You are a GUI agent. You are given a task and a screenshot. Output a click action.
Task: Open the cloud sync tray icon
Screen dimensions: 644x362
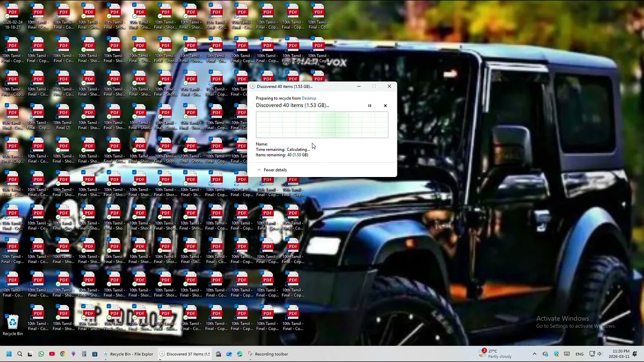click(x=545, y=354)
